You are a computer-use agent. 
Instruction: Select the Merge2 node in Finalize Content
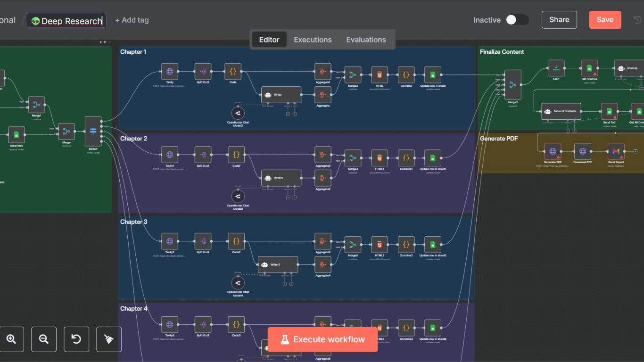click(513, 85)
